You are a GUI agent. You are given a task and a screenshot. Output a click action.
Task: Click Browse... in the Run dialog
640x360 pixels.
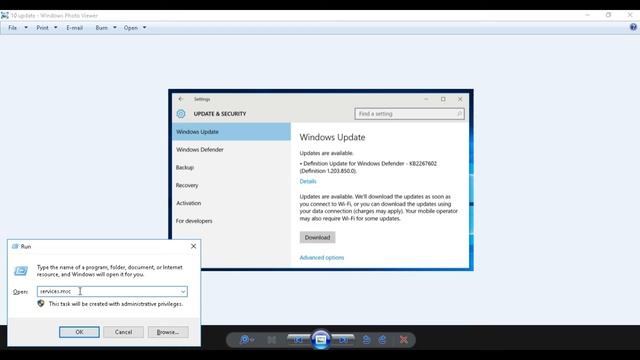[168, 332]
